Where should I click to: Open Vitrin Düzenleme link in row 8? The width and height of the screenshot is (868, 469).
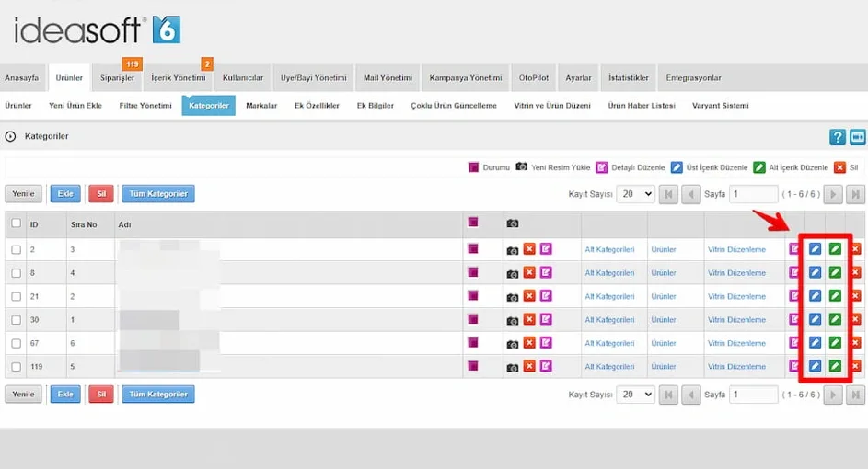(736, 272)
